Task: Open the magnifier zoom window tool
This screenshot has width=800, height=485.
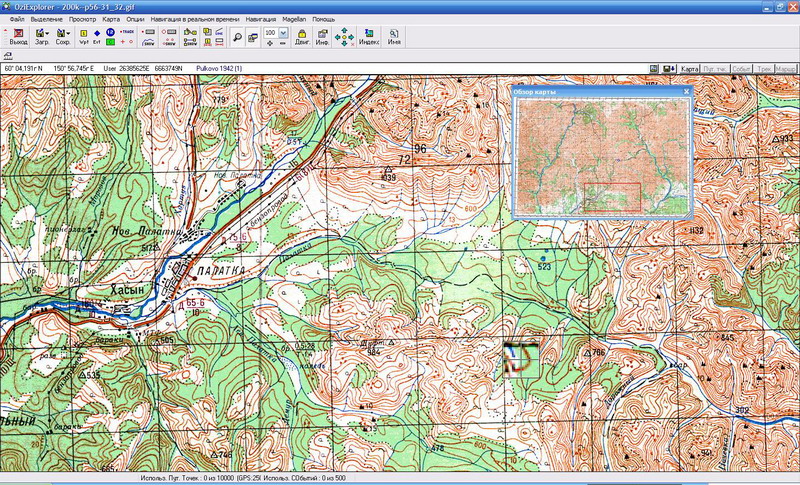Action: [238, 37]
